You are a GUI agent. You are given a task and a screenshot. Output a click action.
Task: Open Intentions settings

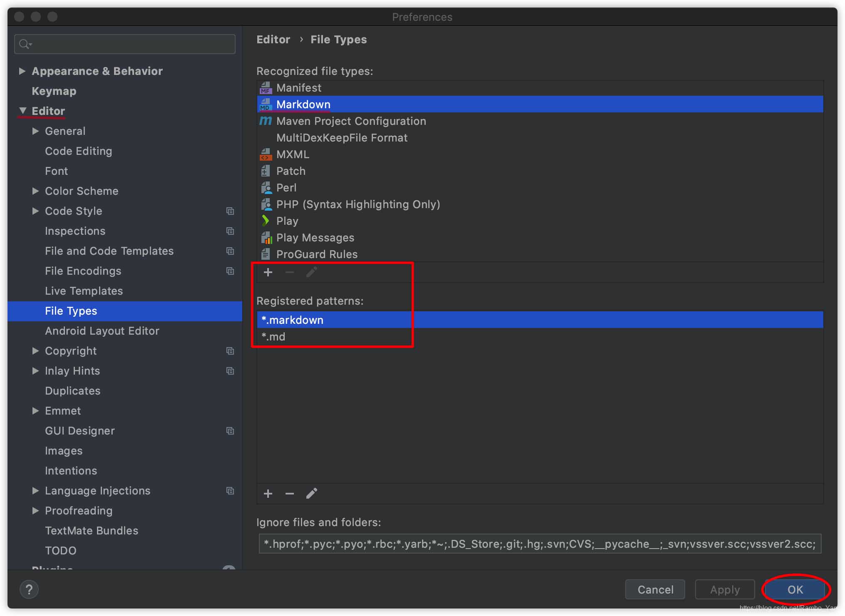pyautogui.click(x=71, y=471)
